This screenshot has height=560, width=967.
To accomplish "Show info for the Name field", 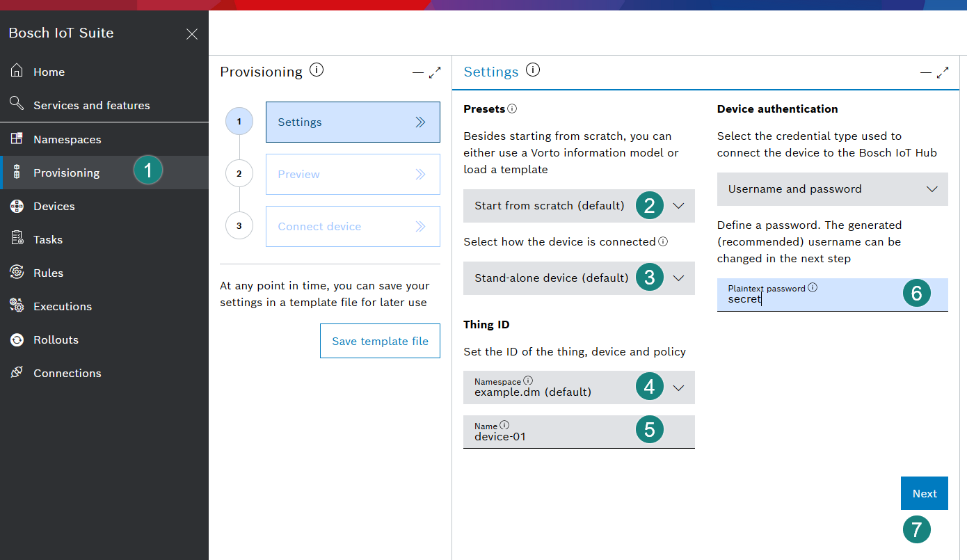I will point(504,425).
